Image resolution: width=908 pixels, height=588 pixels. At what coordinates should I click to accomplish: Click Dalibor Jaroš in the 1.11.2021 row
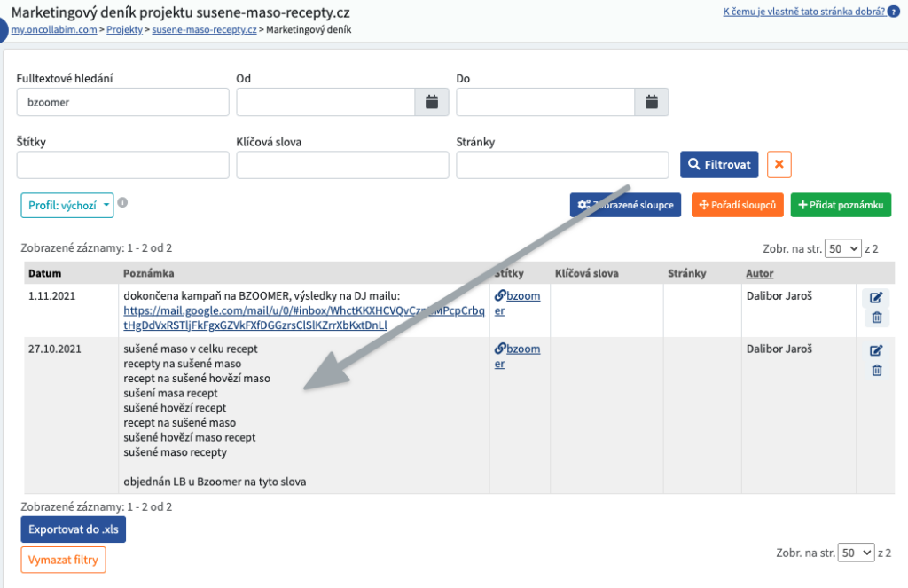click(x=779, y=296)
